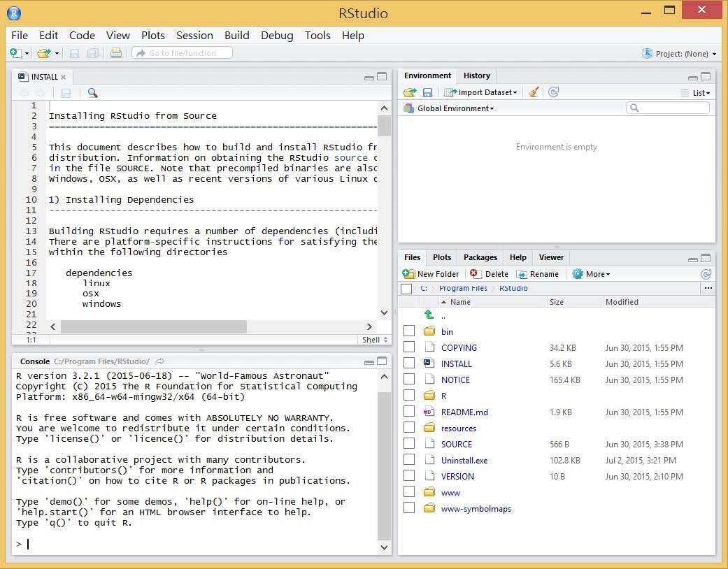
Task: Open the Shell file type selector
Action: pyautogui.click(x=375, y=340)
